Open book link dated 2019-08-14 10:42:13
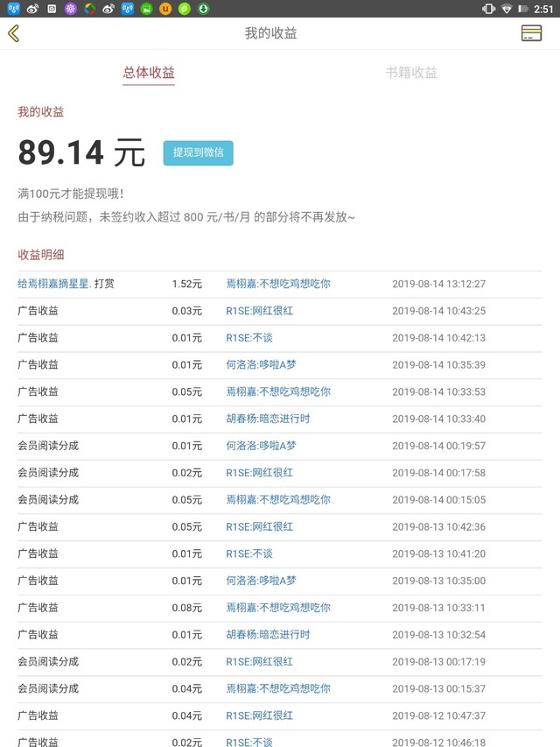The image size is (560, 747). click(249, 338)
